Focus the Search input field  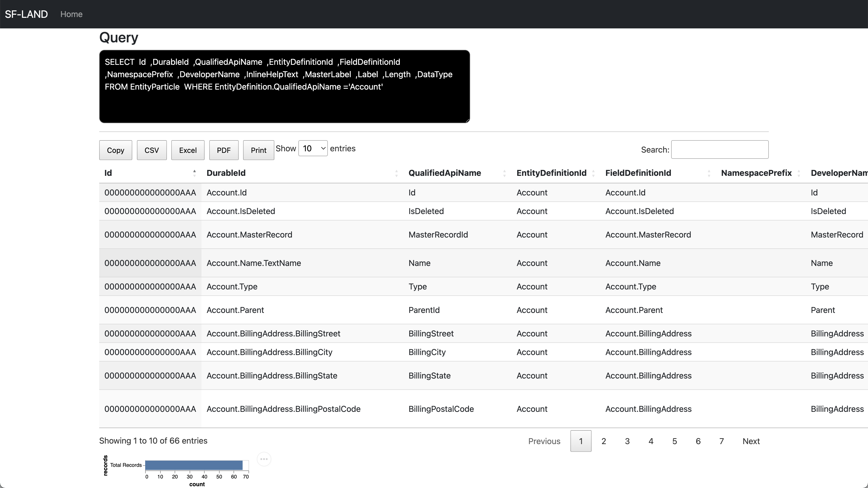[x=719, y=149]
